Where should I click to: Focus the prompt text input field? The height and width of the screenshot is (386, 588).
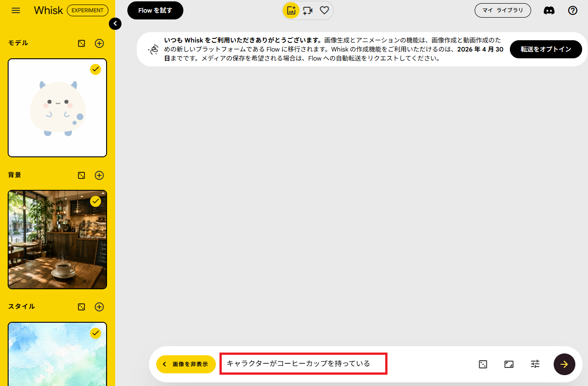point(303,364)
